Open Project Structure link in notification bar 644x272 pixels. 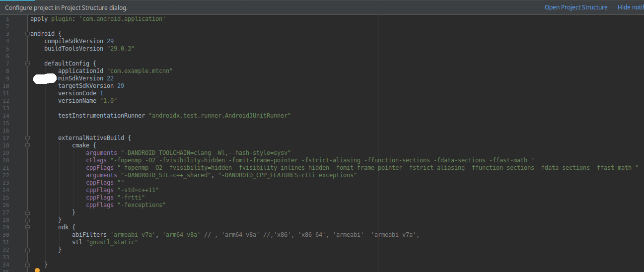(575, 7)
